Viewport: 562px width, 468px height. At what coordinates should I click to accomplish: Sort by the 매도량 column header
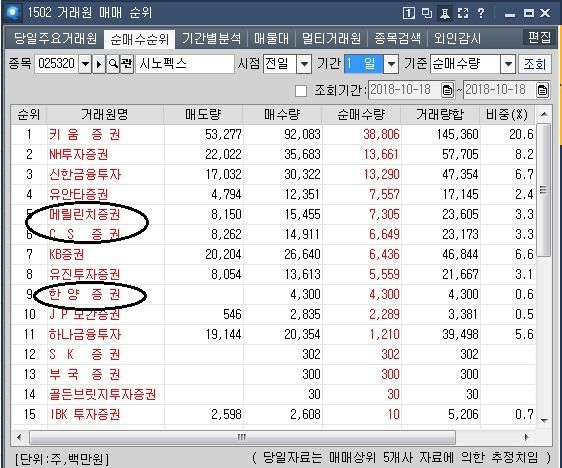click(x=203, y=115)
